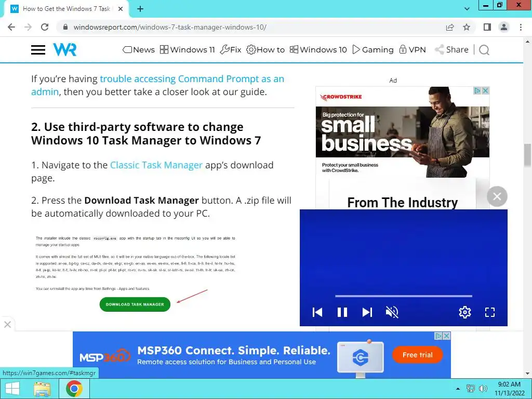Select the How to Get the Windows 7 tab

pos(66,9)
